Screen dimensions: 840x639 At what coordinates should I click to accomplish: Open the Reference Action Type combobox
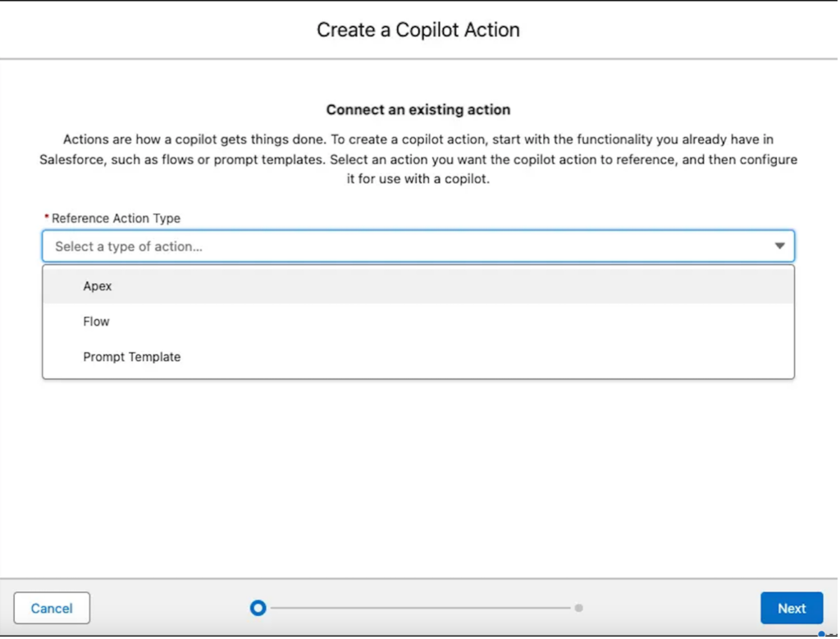(x=418, y=246)
